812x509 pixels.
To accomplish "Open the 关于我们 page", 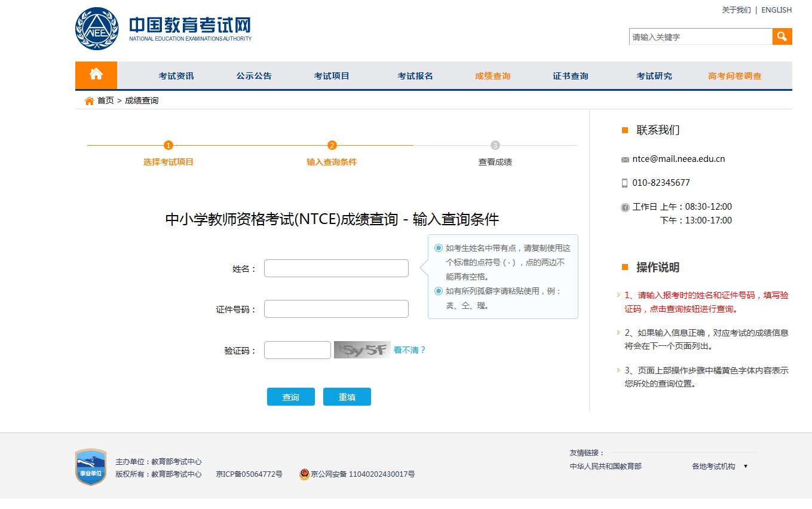I will click(x=737, y=10).
